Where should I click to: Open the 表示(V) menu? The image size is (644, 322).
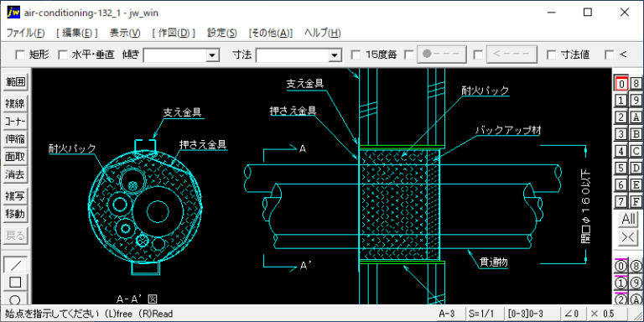[125, 33]
